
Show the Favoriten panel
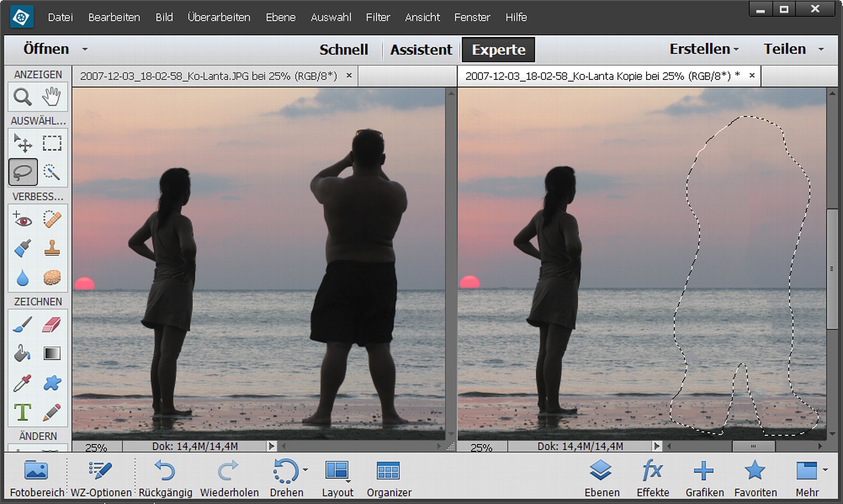[755, 478]
